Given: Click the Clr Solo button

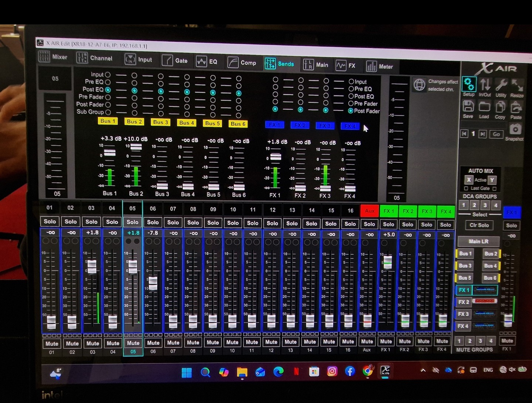Looking at the screenshot, I should tap(479, 225).
